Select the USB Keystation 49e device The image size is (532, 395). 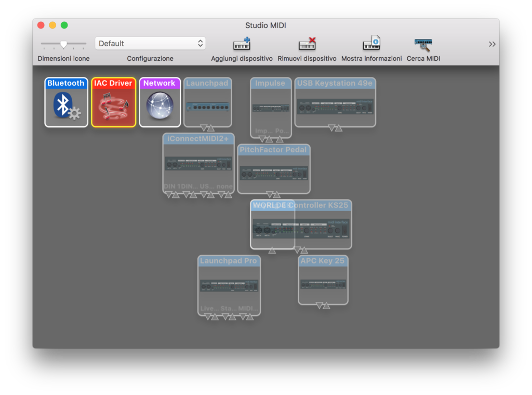335,102
